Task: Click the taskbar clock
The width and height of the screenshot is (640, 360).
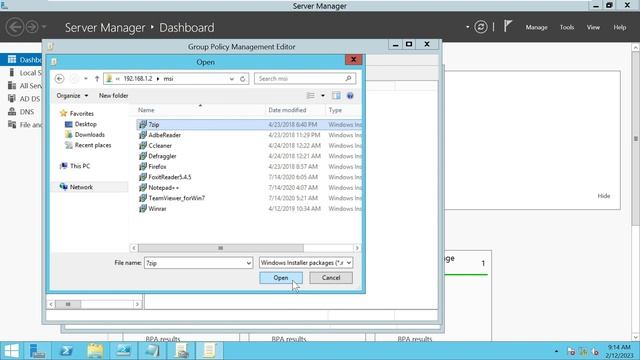Action: (x=619, y=351)
